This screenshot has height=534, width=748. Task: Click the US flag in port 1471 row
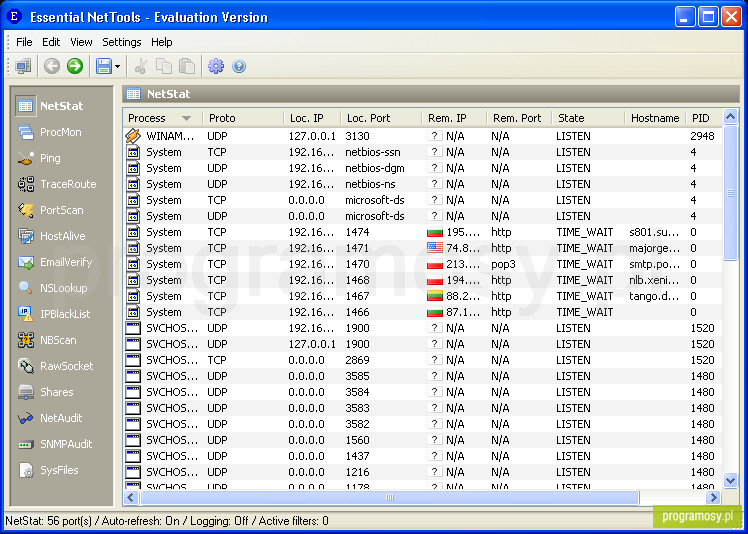(435, 248)
